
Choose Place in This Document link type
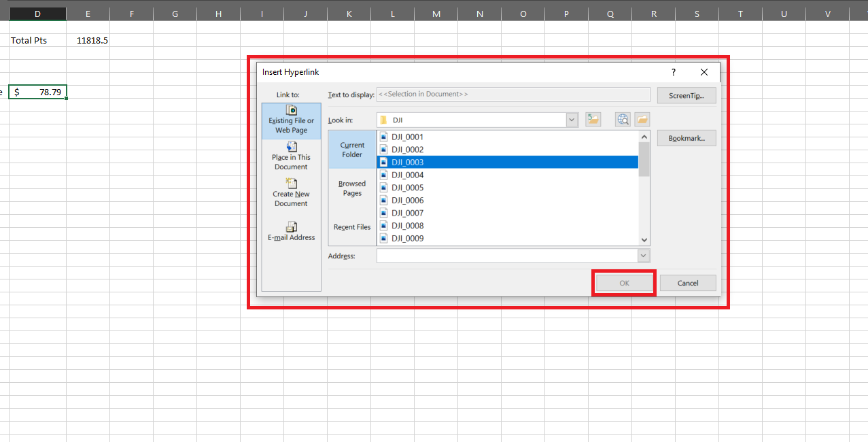(291, 157)
